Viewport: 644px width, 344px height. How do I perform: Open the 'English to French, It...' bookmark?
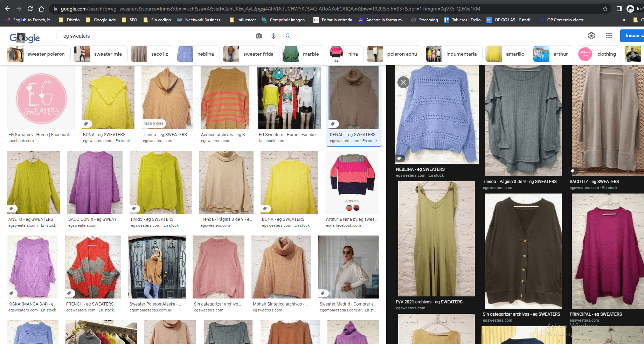pyautogui.click(x=29, y=20)
